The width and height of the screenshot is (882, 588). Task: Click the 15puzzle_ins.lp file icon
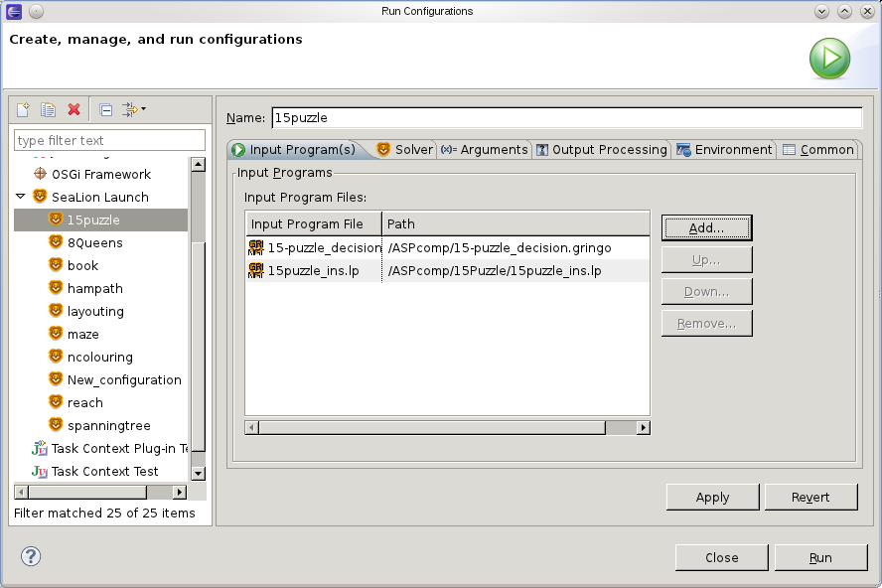tap(256, 271)
